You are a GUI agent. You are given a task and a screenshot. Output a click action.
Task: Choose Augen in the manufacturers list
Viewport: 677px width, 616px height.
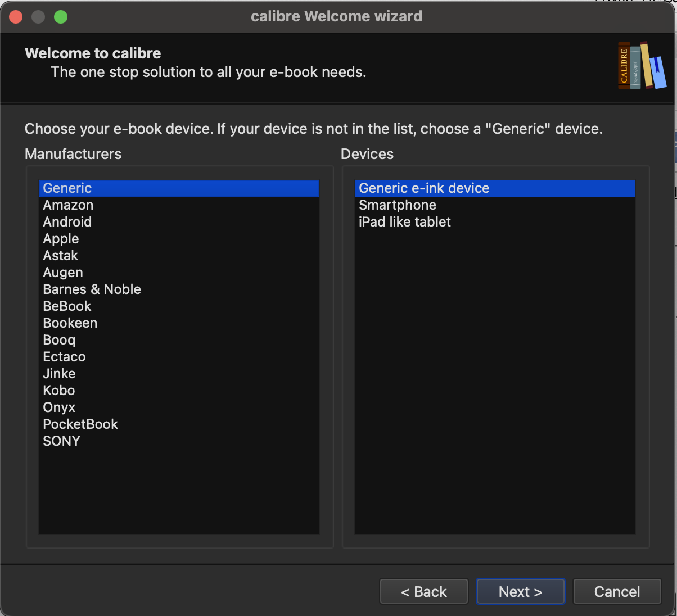click(179, 273)
